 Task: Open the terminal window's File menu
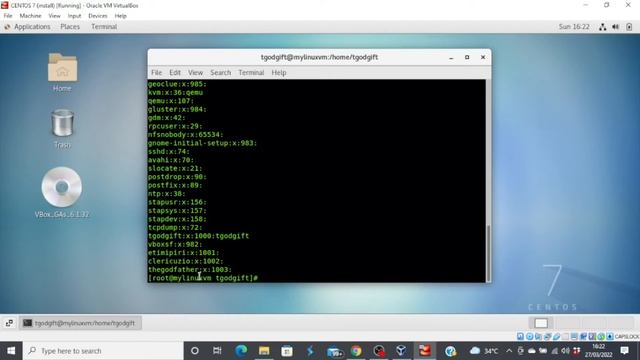coord(156,72)
